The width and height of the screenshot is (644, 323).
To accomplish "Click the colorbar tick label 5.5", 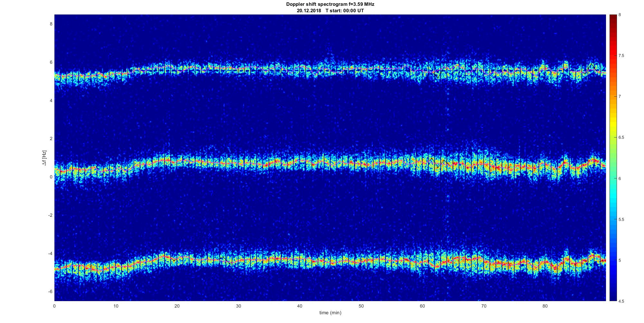I will (x=621, y=220).
